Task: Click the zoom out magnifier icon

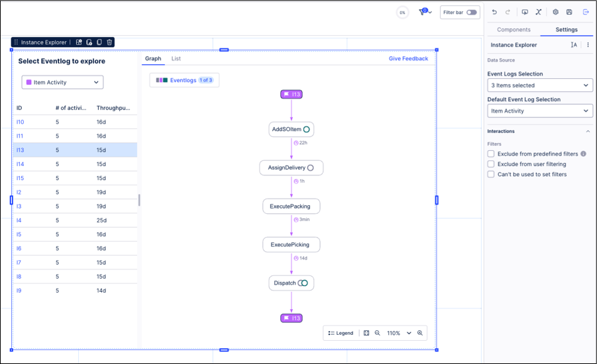Action: tap(377, 333)
